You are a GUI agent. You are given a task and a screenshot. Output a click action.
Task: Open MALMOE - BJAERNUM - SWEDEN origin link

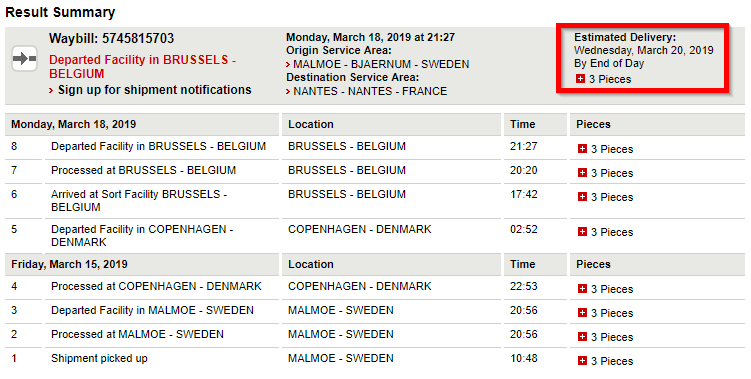pos(381,64)
